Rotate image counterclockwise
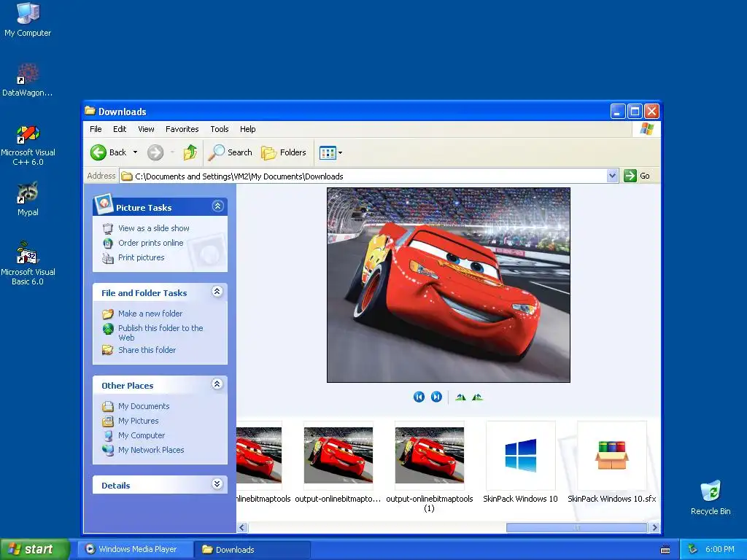 (x=477, y=397)
